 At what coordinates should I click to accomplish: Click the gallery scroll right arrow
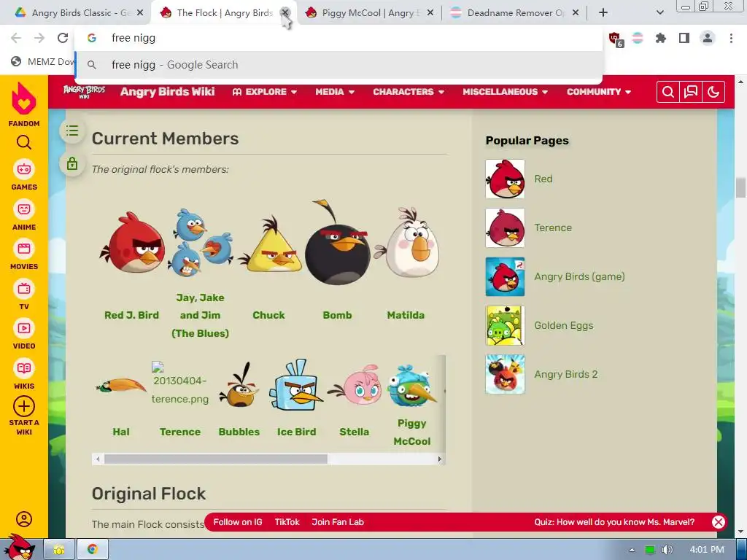coord(440,459)
